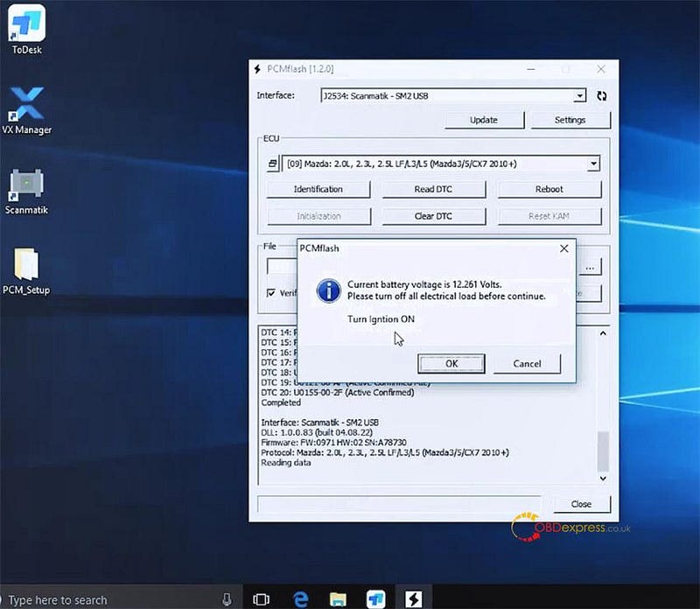Click the file browse ellipsis button
Viewport: 700px width, 609px height.
pyautogui.click(x=589, y=267)
